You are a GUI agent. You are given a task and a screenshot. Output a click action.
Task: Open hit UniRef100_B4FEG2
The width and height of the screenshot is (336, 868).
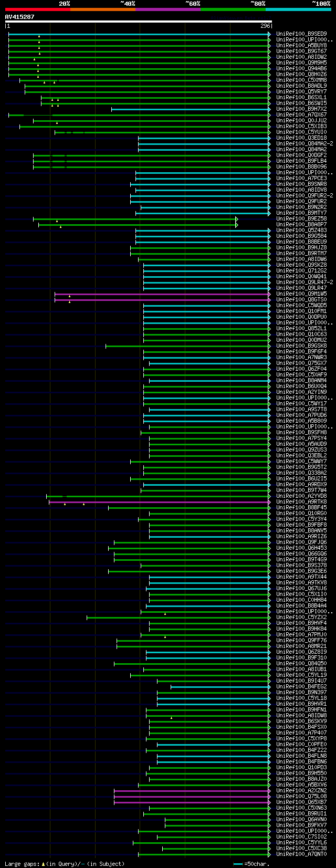tap(301, 687)
